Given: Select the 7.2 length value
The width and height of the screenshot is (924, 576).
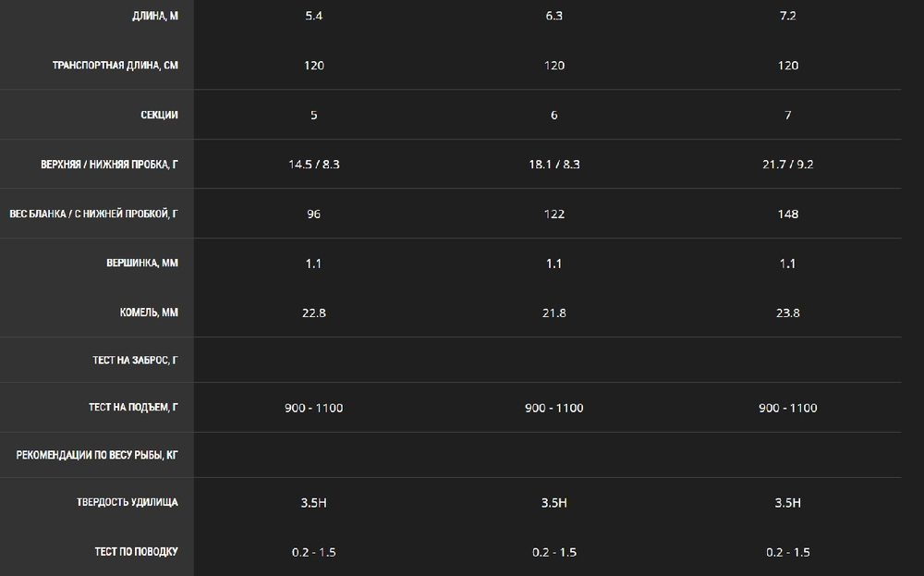Looking at the screenshot, I should pyautogui.click(x=788, y=16).
